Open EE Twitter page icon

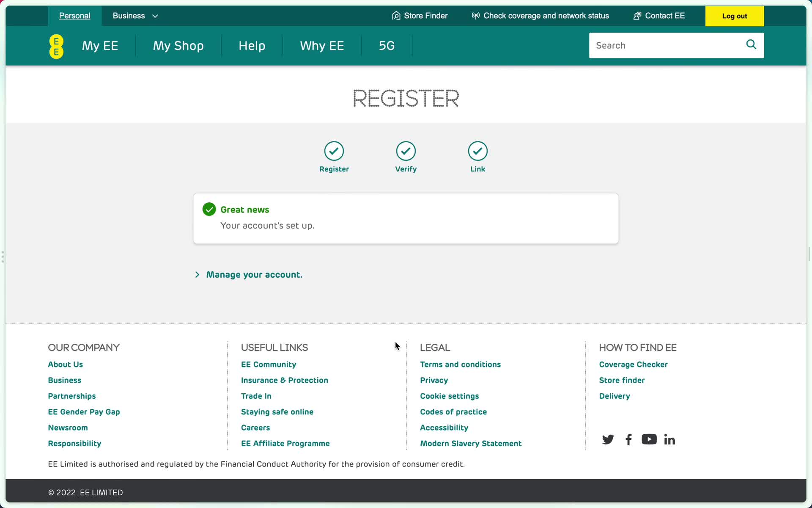click(x=608, y=439)
